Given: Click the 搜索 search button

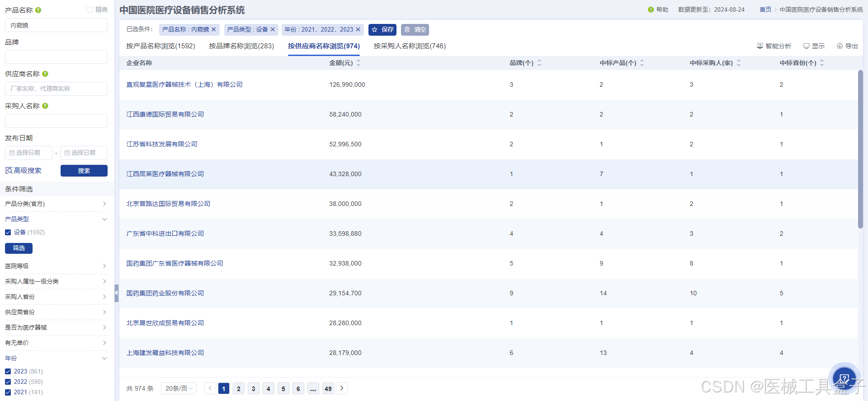Looking at the screenshot, I should coord(84,171).
